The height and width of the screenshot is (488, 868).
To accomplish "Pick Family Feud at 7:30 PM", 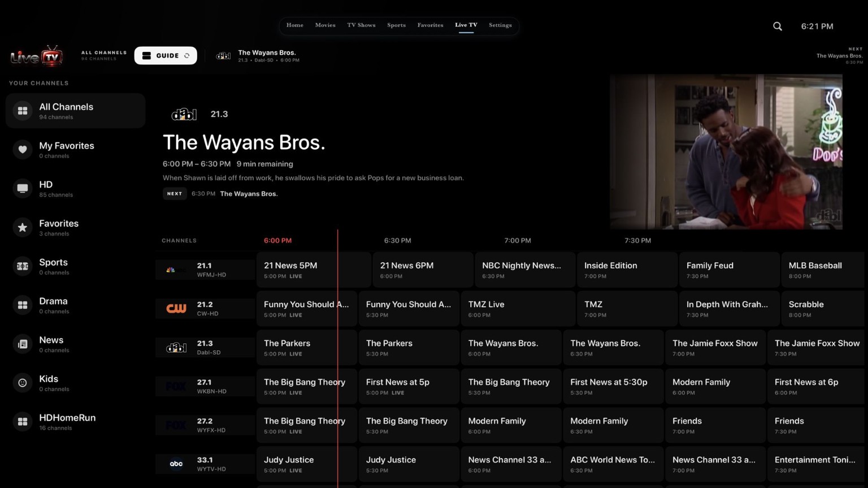I will (730, 270).
